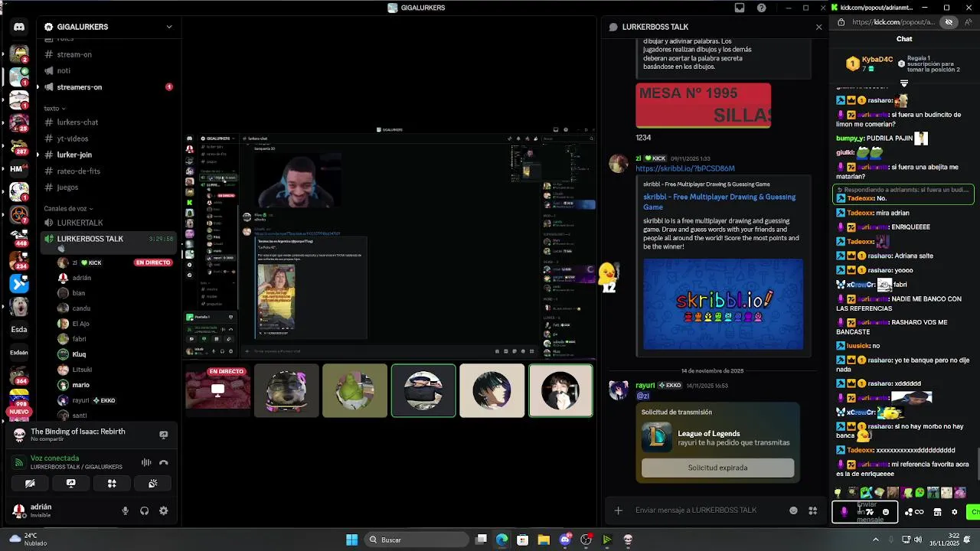Toggle camera off/on button in voice panel

[x=30, y=484]
